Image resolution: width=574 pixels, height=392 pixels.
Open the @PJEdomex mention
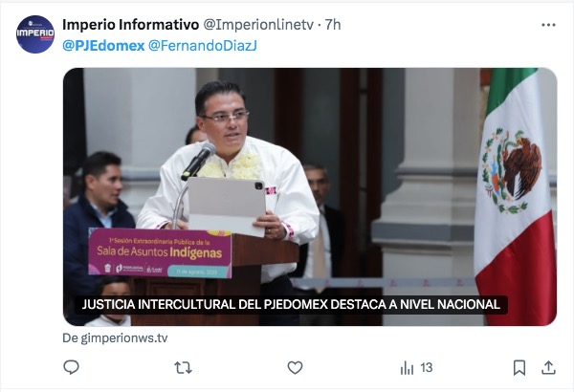point(103,46)
